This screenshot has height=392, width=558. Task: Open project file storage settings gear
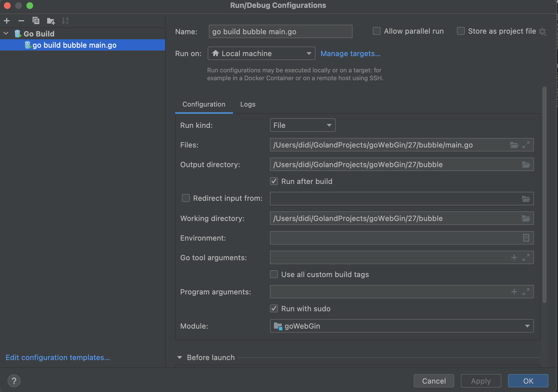[543, 31]
